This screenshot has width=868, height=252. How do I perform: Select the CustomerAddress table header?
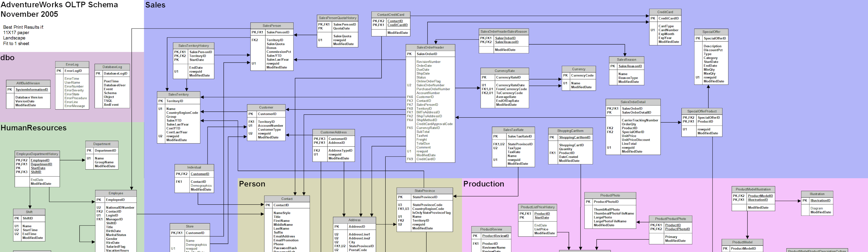click(333, 132)
